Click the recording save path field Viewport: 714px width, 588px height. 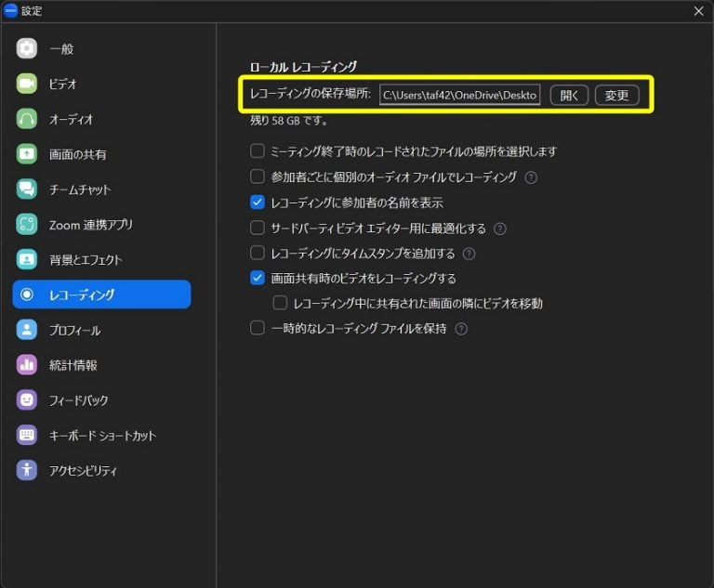[459, 96]
